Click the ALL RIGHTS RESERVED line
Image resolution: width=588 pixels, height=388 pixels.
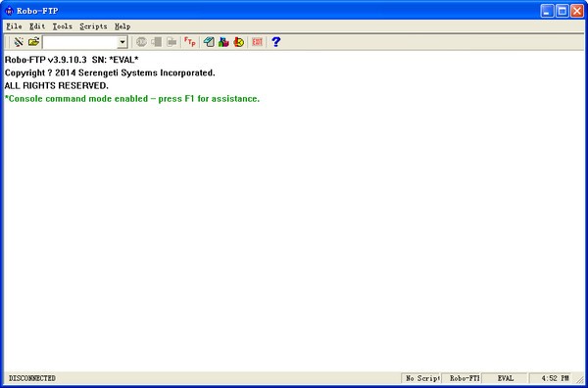pyautogui.click(x=56, y=86)
